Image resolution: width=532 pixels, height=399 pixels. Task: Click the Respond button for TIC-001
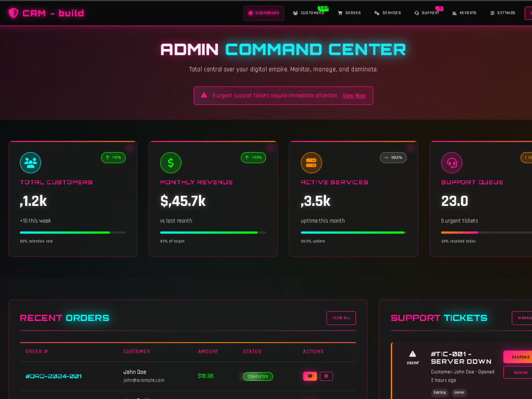(518, 357)
